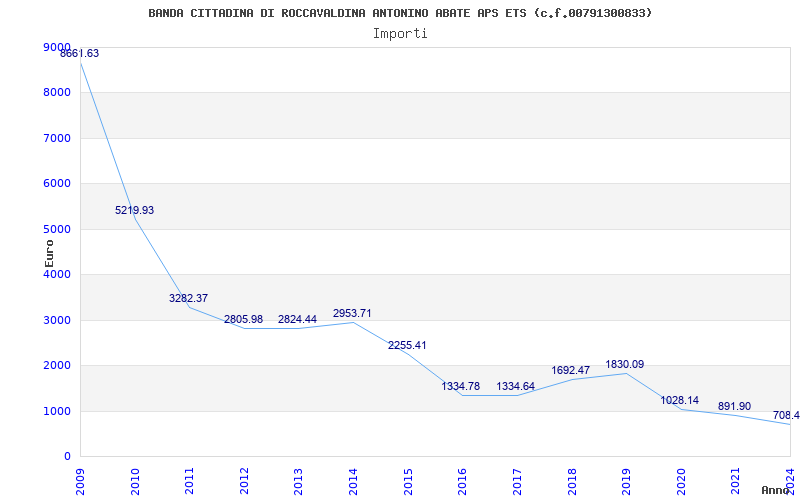Select the 5219.93 data label
The width and height of the screenshot is (800, 500).
click(134, 210)
